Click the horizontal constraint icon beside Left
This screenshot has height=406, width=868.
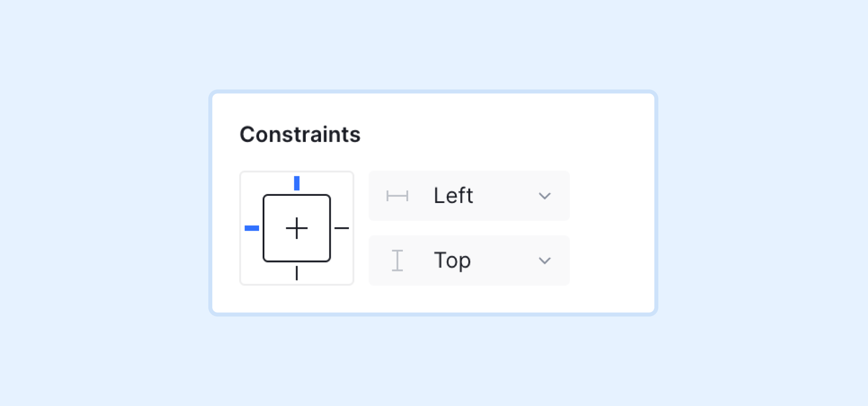[397, 196]
